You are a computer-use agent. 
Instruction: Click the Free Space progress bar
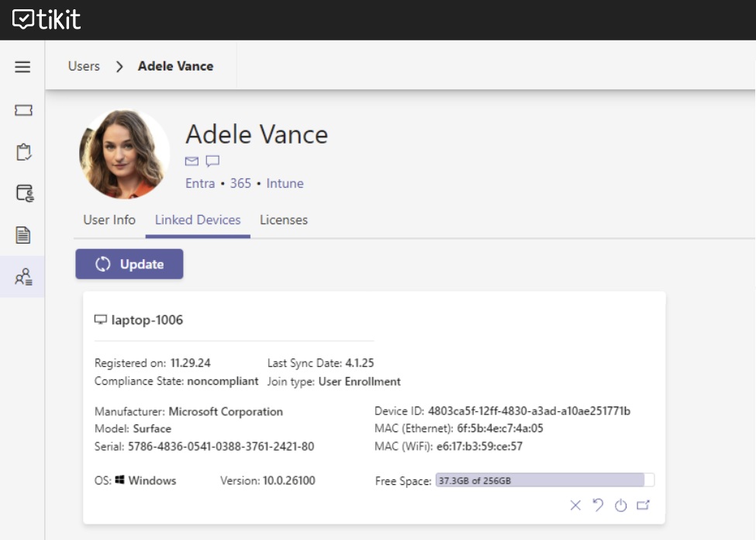point(545,480)
